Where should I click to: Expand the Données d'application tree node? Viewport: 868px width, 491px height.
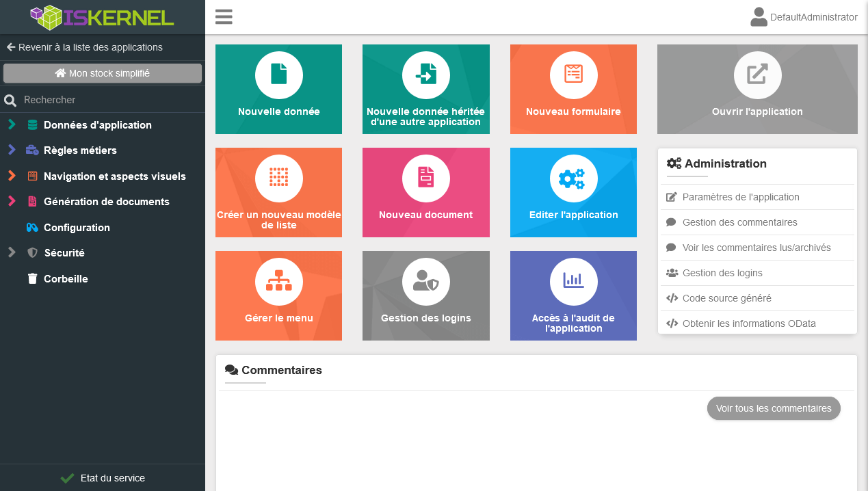point(12,125)
